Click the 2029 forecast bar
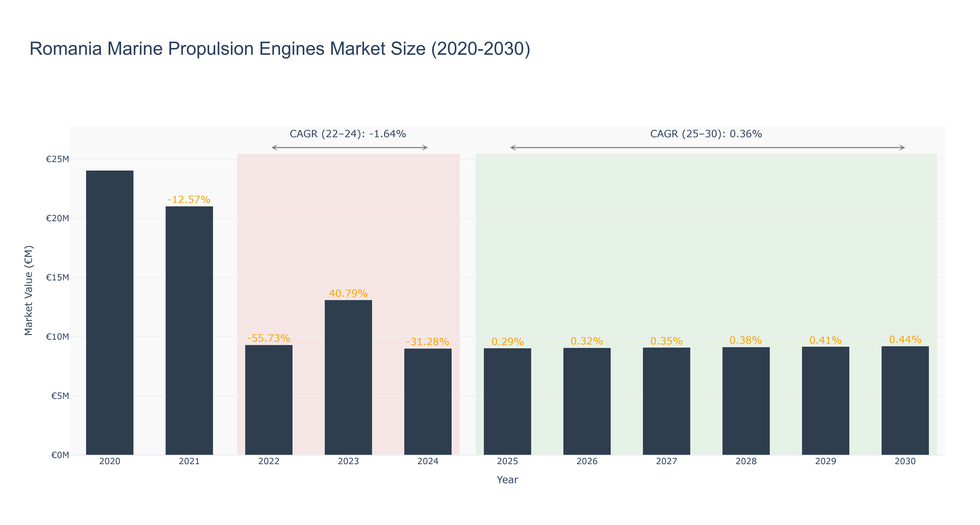 [825, 401]
